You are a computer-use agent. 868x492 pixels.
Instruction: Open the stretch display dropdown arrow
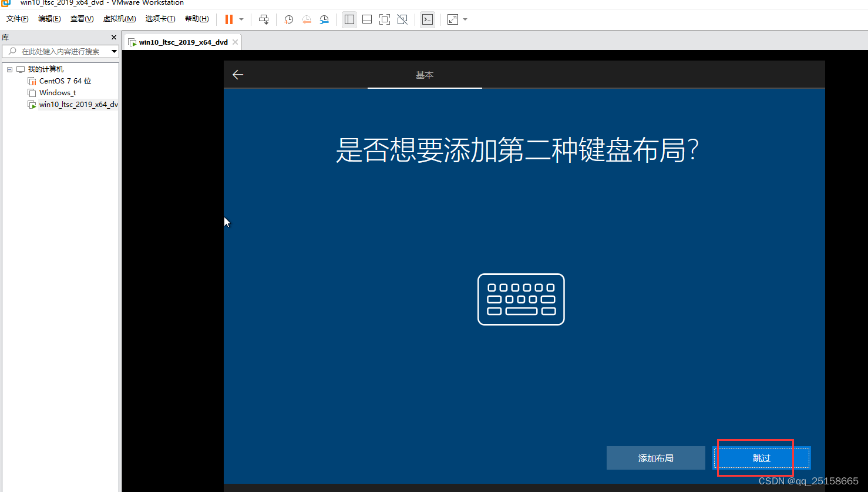click(465, 19)
